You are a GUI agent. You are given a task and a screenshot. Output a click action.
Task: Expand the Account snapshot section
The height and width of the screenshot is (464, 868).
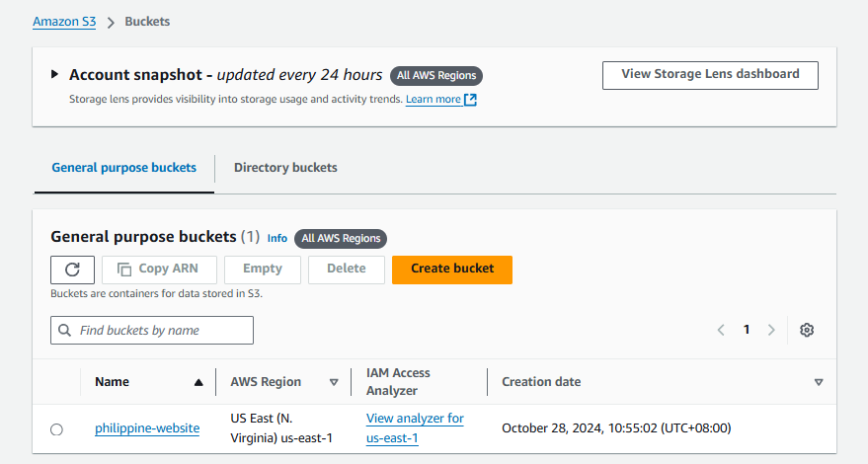coord(54,75)
